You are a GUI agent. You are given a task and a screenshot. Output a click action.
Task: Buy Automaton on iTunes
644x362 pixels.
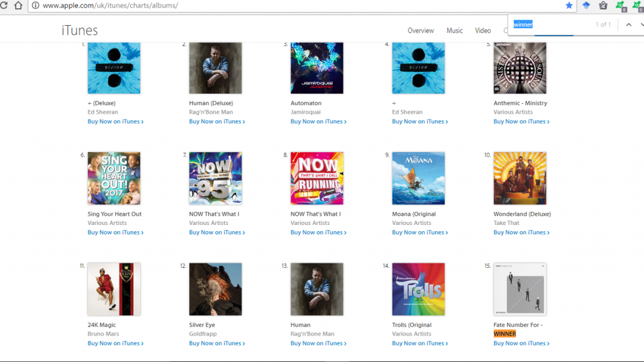pos(318,121)
